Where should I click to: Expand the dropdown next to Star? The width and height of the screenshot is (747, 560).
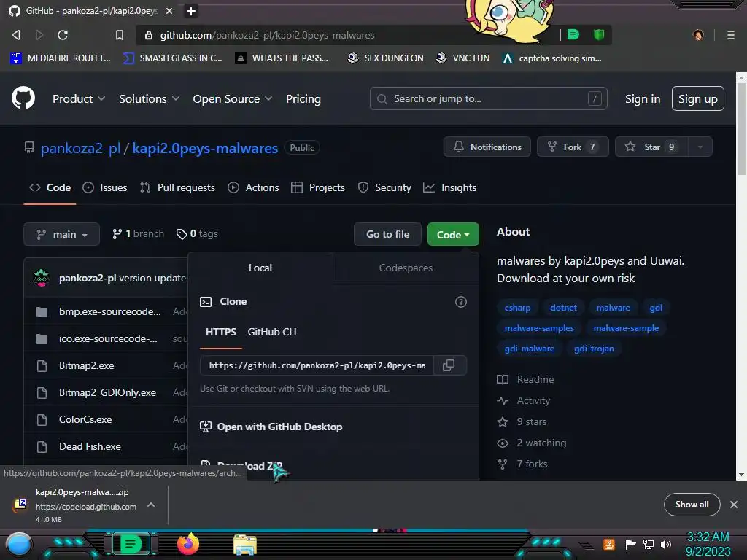click(x=700, y=147)
